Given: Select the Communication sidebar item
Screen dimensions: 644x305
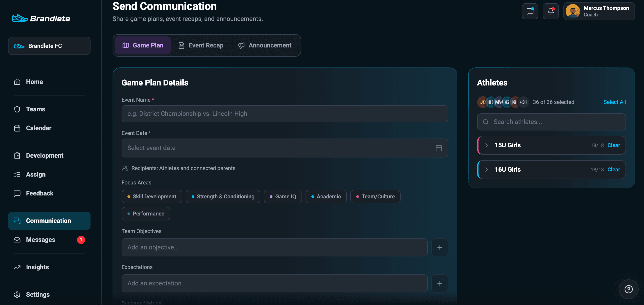Looking at the screenshot, I should (x=49, y=221).
